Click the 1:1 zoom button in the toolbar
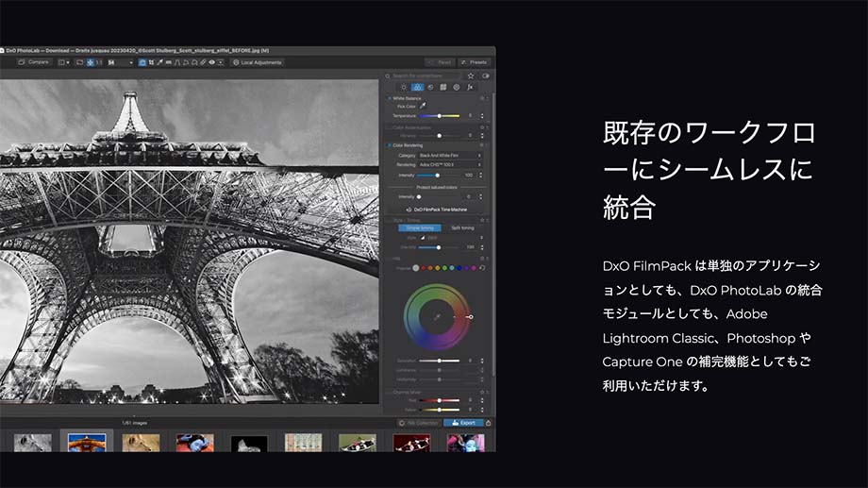 click(x=99, y=62)
